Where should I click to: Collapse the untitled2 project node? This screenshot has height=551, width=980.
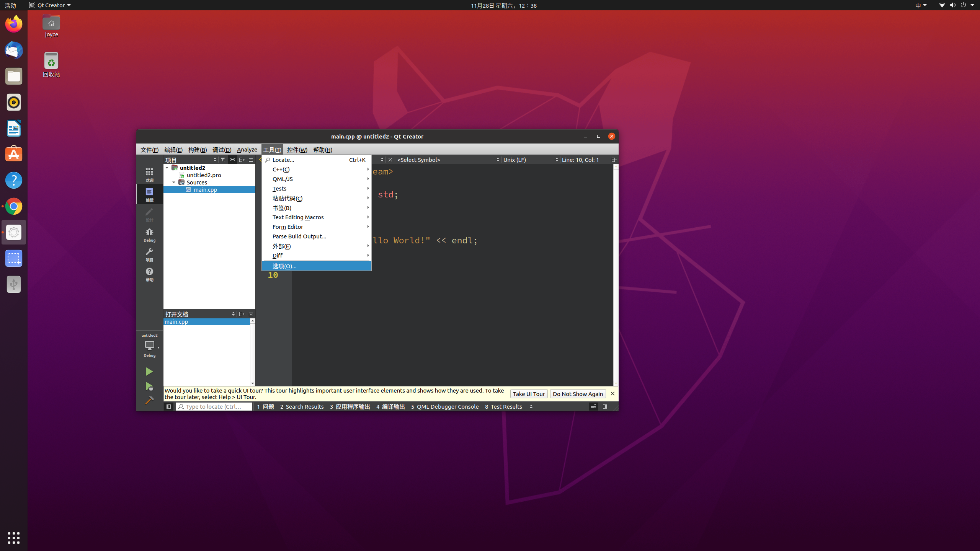(167, 168)
